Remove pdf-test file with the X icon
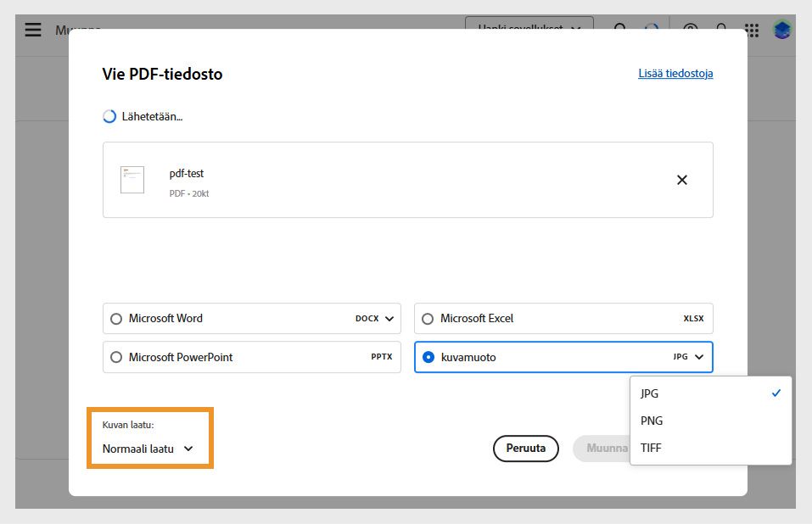 [681, 180]
